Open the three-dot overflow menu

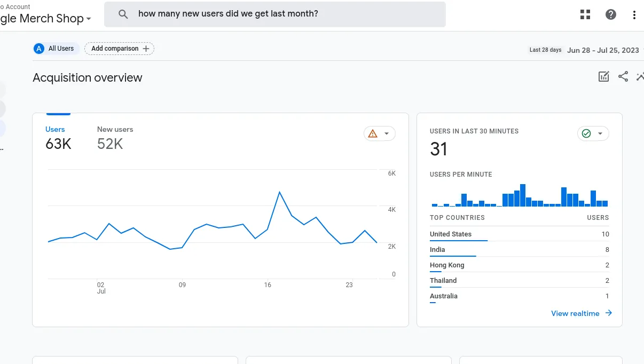click(x=634, y=14)
